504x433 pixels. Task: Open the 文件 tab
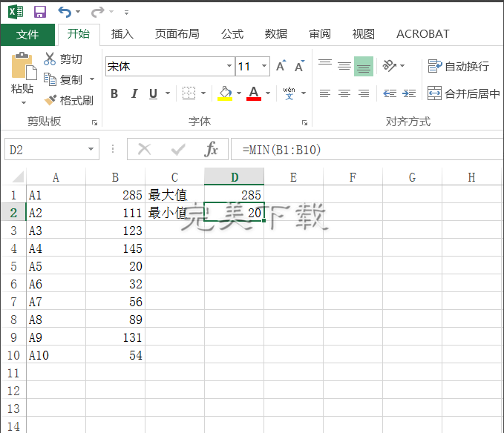(27, 34)
